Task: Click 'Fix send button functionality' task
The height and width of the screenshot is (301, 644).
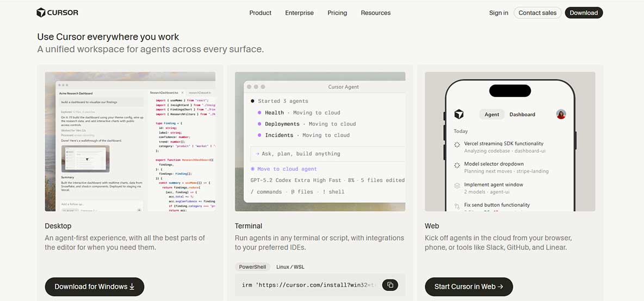Action: click(497, 205)
